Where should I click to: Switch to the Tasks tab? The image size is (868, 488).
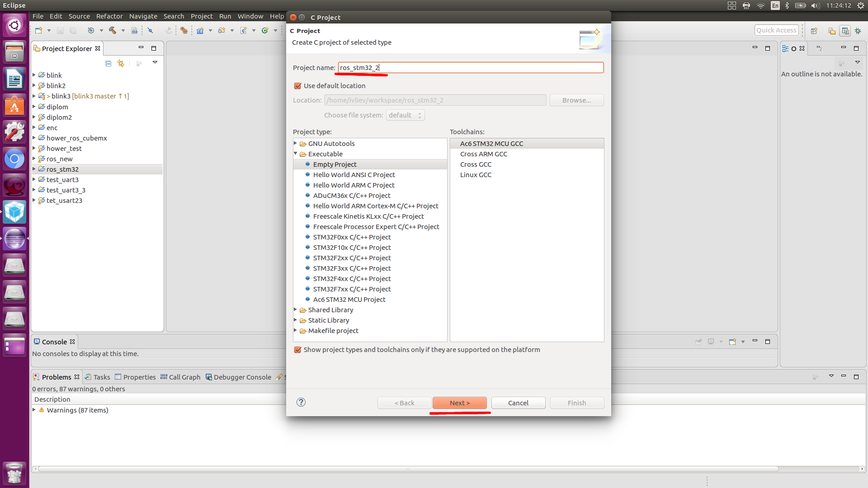98,377
